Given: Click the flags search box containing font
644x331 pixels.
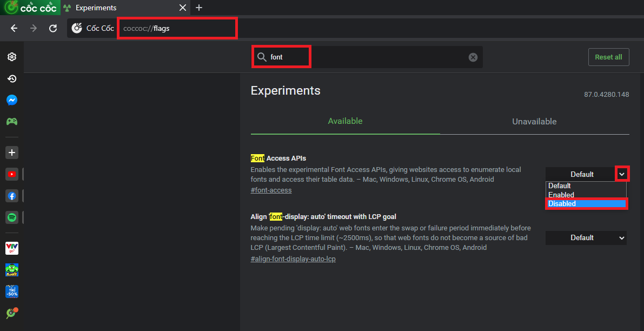Looking at the screenshot, I should coord(367,57).
